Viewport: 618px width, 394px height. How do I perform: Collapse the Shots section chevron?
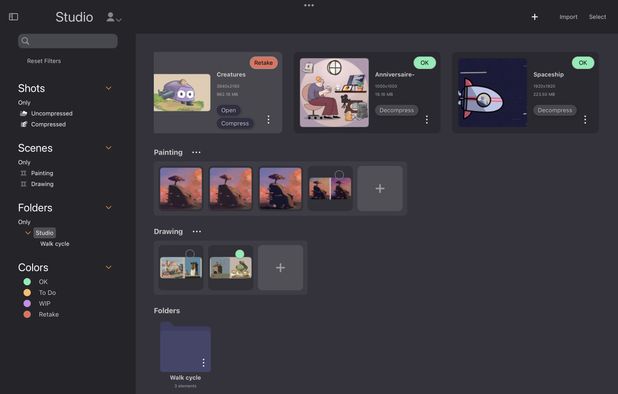point(109,88)
